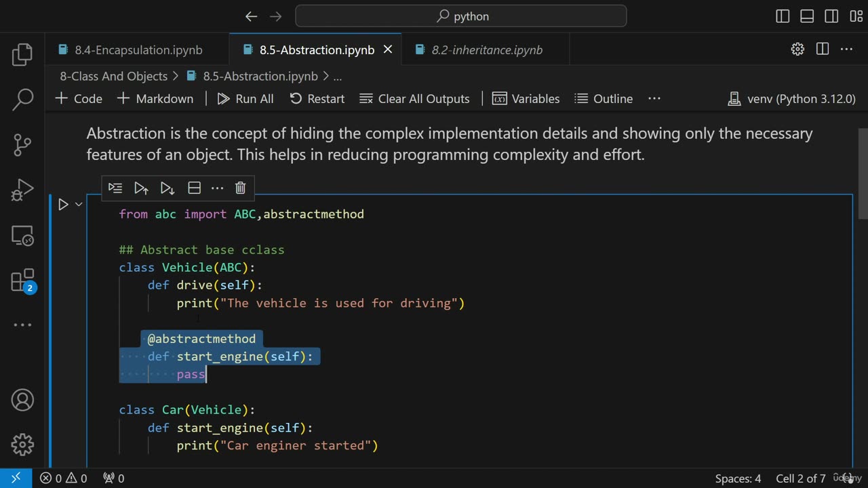Run the current code cell
868x488 pixels.
coord(63,204)
